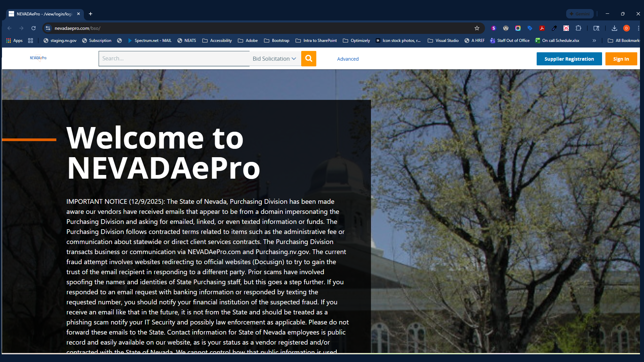644x362 pixels.
Task: Select the NEVADAePro browser tab
Action: (x=44, y=14)
